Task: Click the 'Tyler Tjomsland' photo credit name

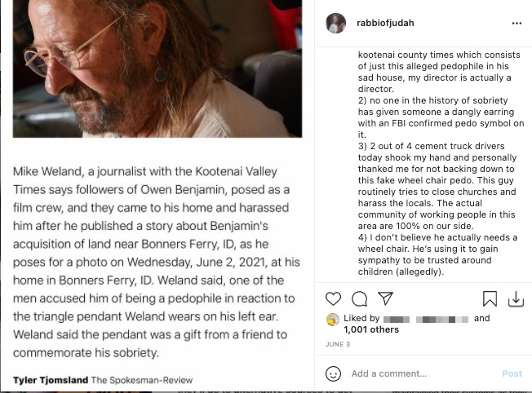Action: coord(50,380)
